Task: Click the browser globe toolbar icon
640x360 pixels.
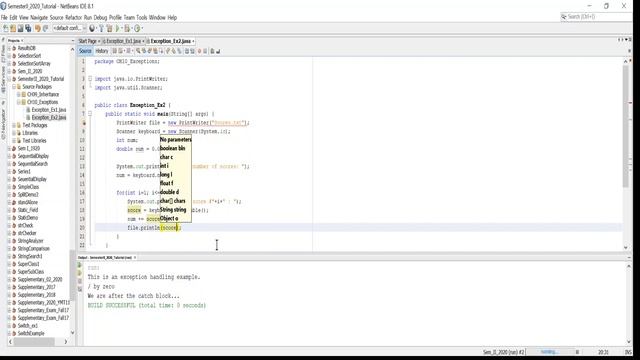Action: [x=92, y=28]
